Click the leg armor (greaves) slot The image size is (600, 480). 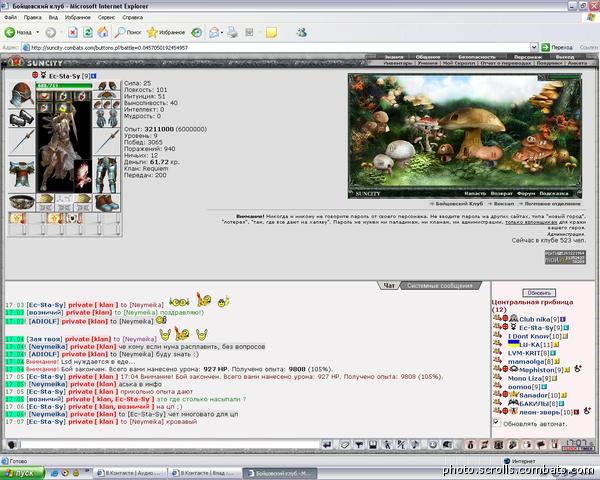pyautogui.click(x=107, y=174)
